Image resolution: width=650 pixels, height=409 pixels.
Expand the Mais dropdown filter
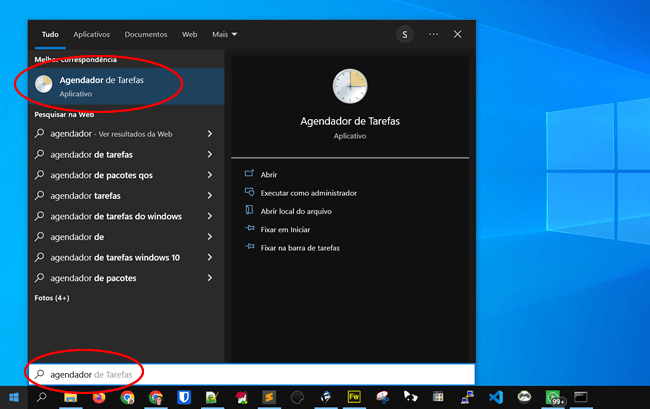pos(223,34)
